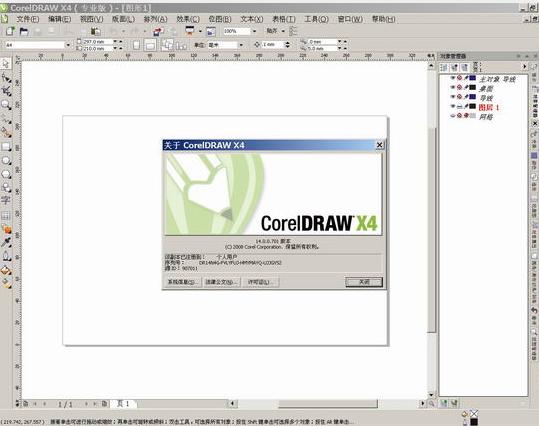Open the 单位 units dropdown

241,45
